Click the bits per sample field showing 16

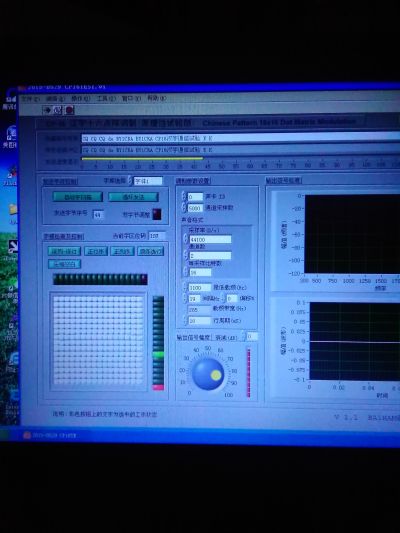200,272
